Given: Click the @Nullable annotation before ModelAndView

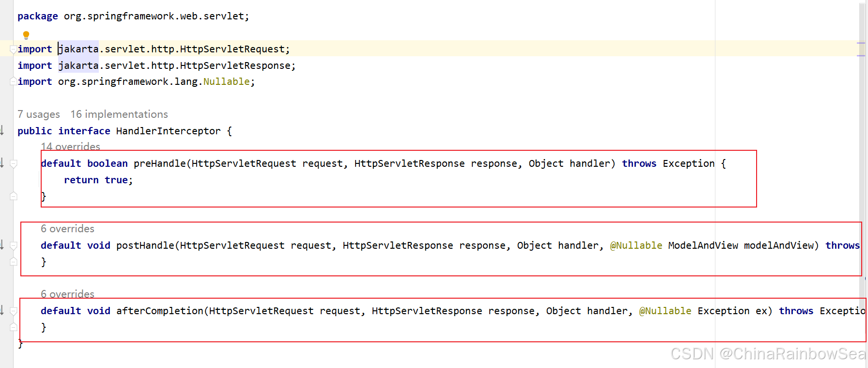Looking at the screenshot, I should point(636,245).
